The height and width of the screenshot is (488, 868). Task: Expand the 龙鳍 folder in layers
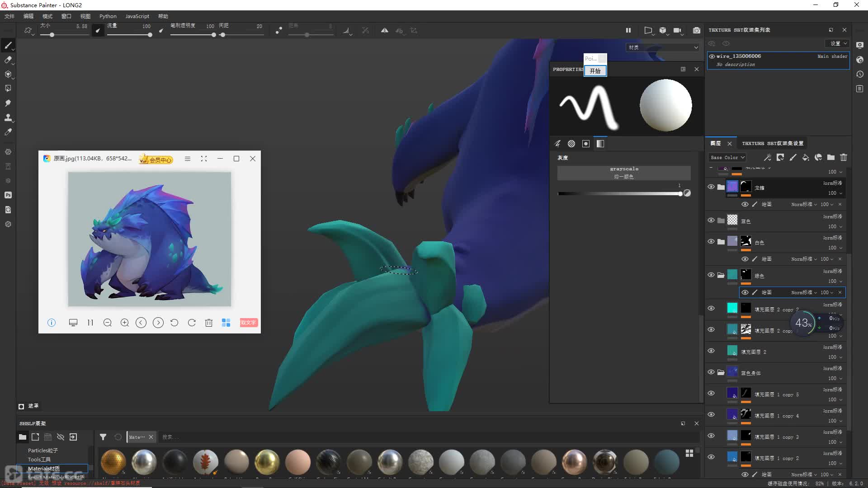(721, 187)
